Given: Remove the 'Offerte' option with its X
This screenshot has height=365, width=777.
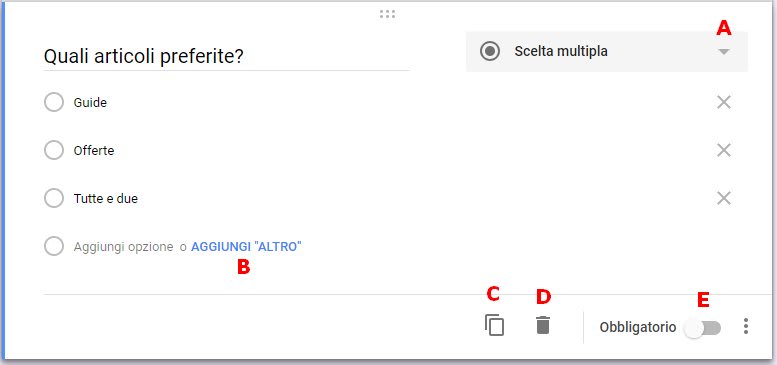Looking at the screenshot, I should (x=724, y=150).
